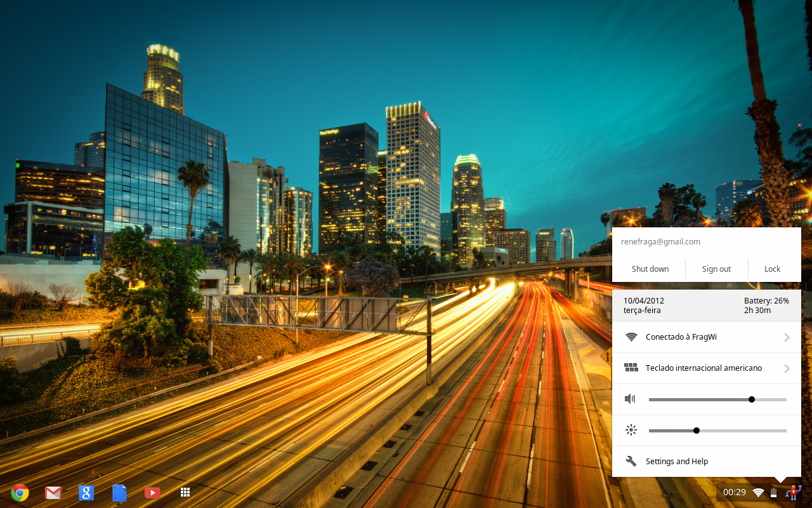Click the Wi-Fi icon in the status tray
The height and width of the screenshot is (508, 812).
758,492
